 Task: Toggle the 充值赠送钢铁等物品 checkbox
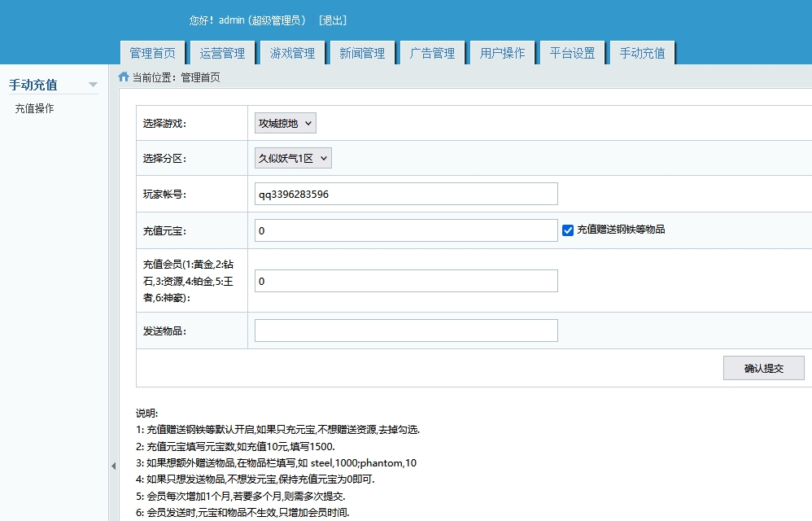click(568, 230)
